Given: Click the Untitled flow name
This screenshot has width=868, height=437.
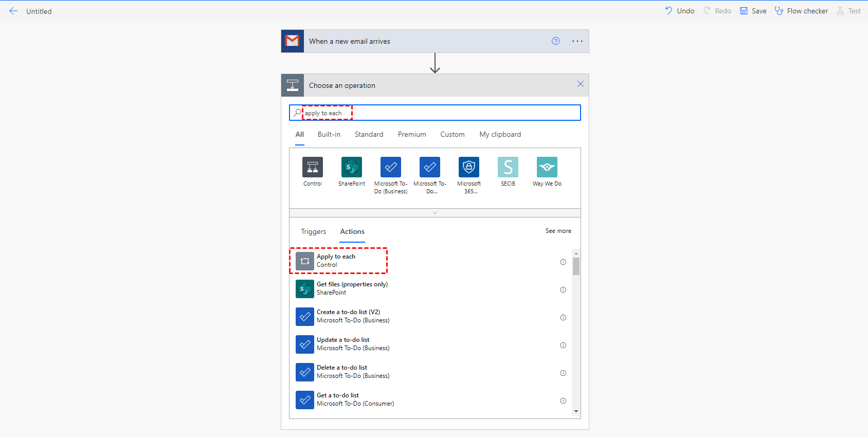Looking at the screenshot, I should coord(39,11).
